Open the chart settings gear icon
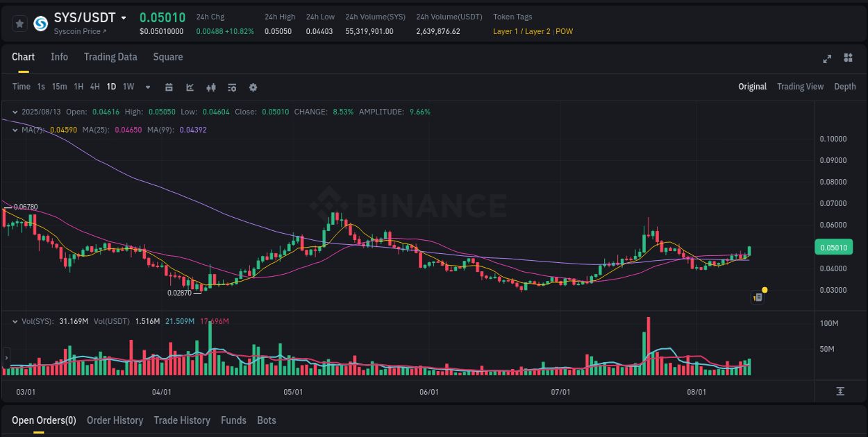The image size is (868, 437). pos(253,87)
